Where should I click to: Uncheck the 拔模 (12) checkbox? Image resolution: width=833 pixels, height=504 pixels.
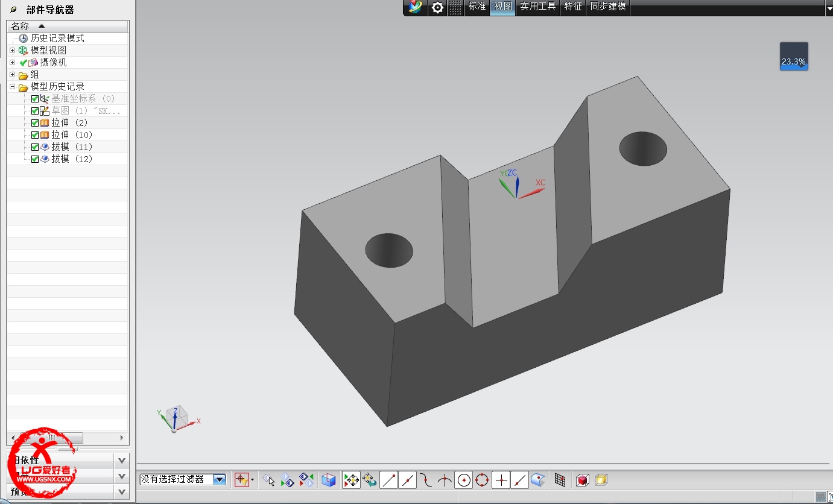tap(35, 159)
